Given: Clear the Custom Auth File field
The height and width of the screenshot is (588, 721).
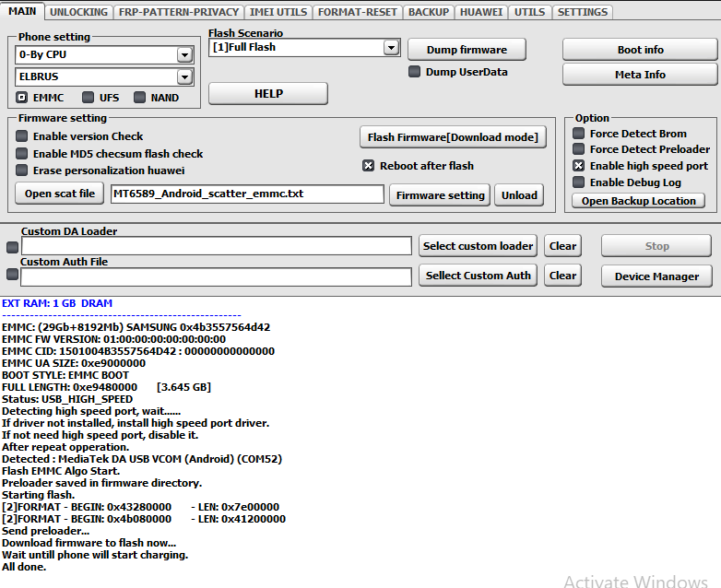Looking at the screenshot, I should pos(562,276).
